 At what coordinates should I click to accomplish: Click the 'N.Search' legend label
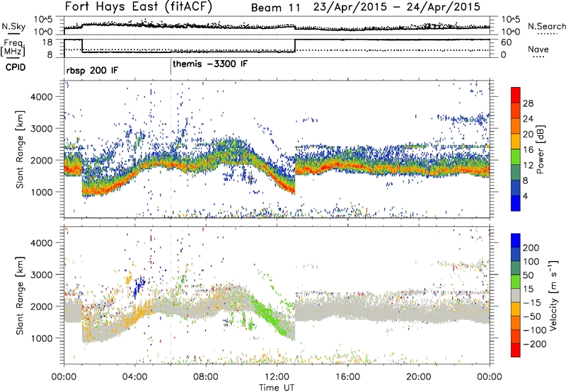(x=546, y=26)
